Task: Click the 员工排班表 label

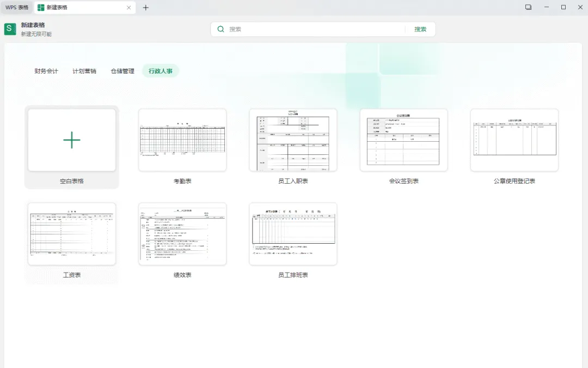Action: click(293, 275)
